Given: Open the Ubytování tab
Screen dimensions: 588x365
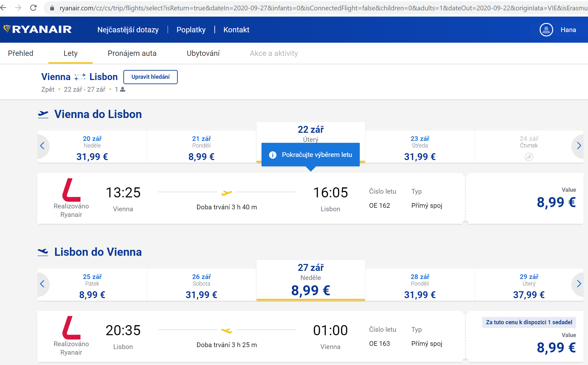Looking at the screenshot, I should (x=203, y=53).
